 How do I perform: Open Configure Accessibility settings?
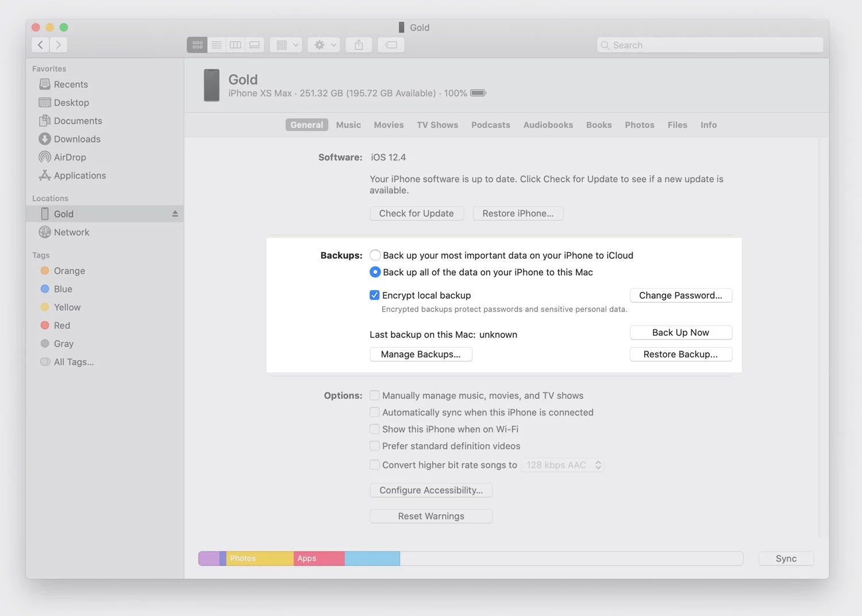pos(431,490)
